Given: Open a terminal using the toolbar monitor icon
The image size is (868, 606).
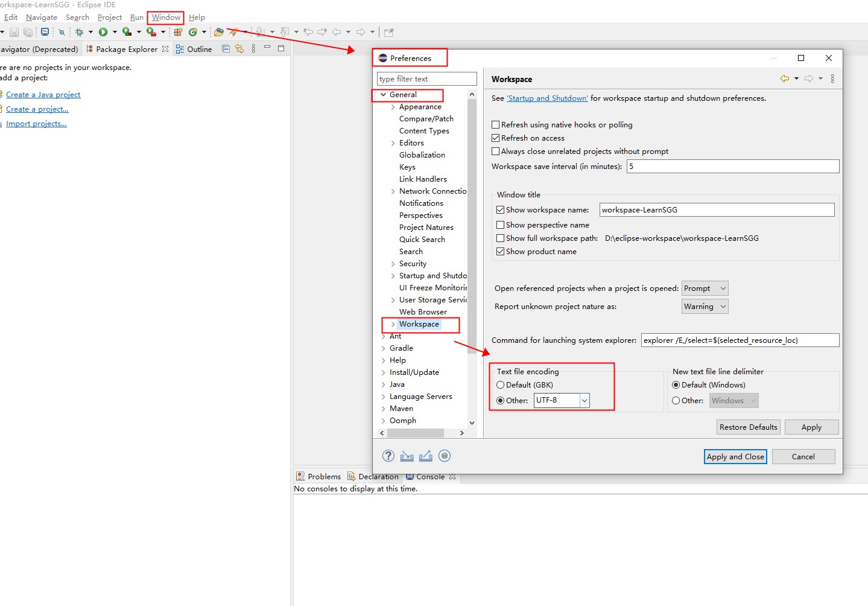Looking at the screenshot, I should click(x=45, y=32).
